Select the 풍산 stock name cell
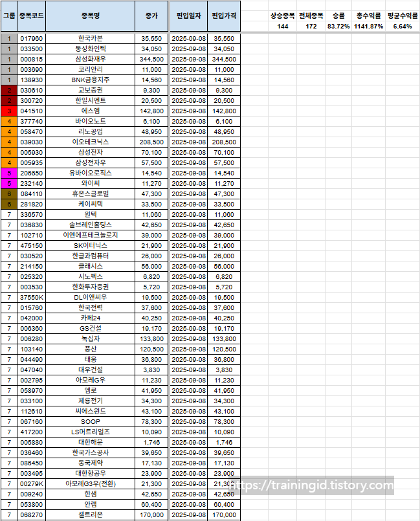Viewport: 420px width, 521px height. pyautogui.click(x=91, y=349)
